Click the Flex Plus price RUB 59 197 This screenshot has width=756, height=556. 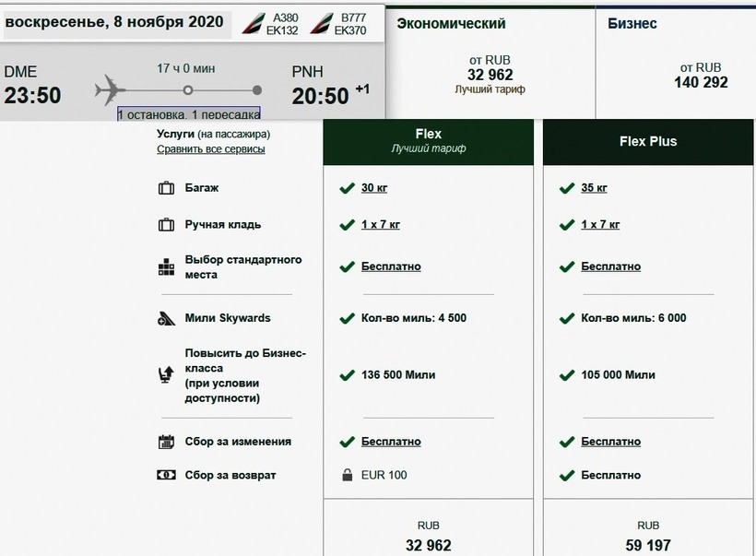(x=647, y=545)
